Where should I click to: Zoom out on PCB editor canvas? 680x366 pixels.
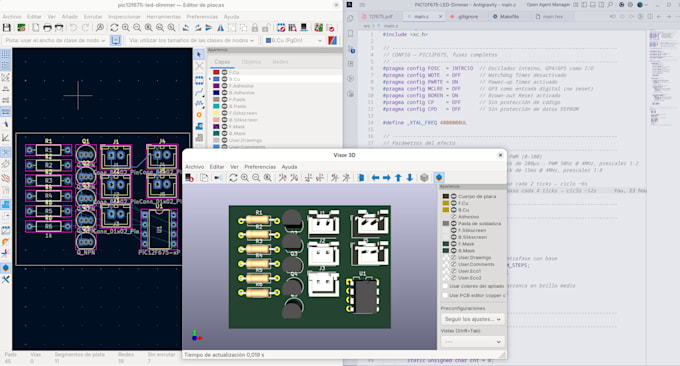tap(137, 28)
